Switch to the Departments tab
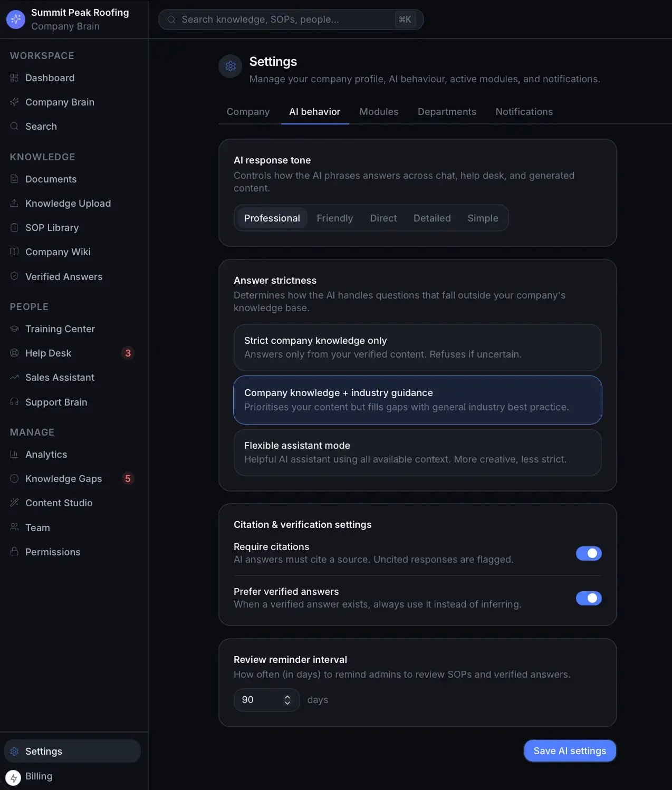This screenshot has height=790, width=672. point(447,112)
